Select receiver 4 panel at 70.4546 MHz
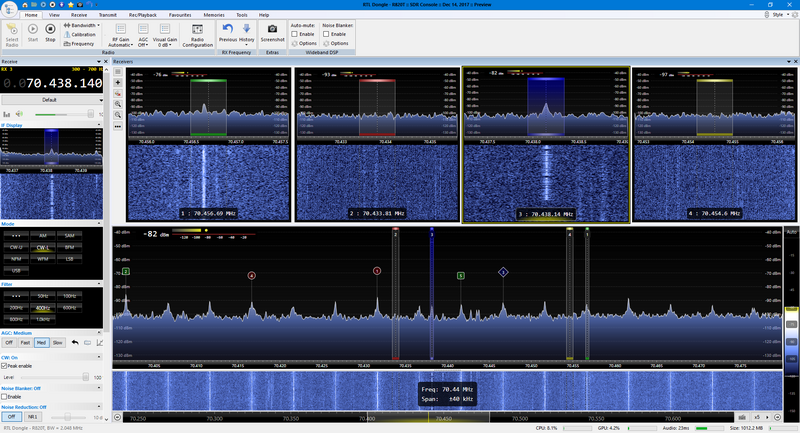The width and height of the screenshot is (800, 433). pyautogui.click(x=714, y=144)
